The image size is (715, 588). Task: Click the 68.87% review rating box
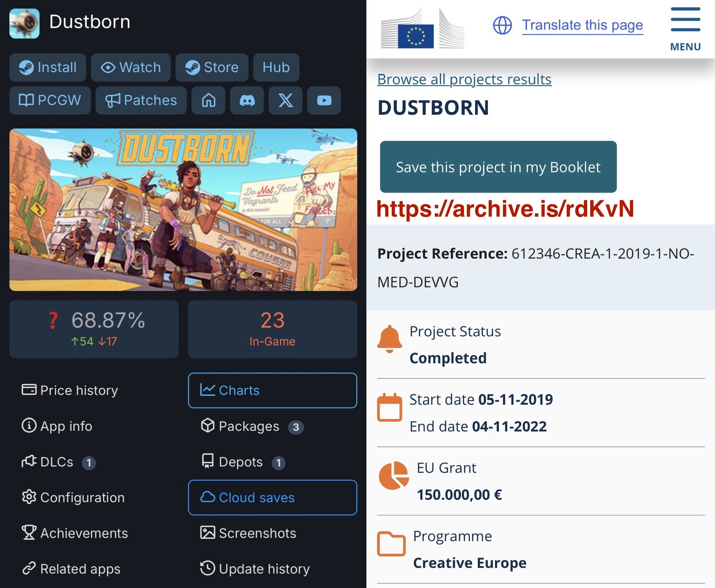[x=94, y=329]
